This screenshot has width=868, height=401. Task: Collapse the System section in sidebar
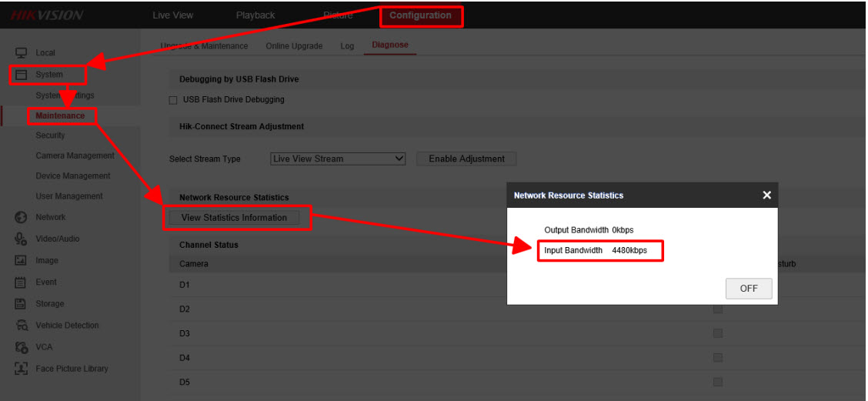[48, 75]
